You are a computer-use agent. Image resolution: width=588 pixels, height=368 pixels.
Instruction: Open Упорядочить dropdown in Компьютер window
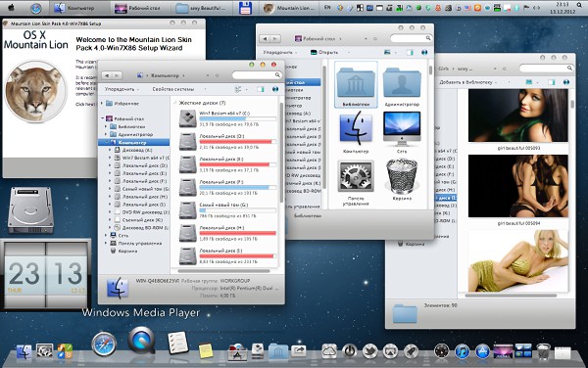pyautogui.click(x=122, y=89)
